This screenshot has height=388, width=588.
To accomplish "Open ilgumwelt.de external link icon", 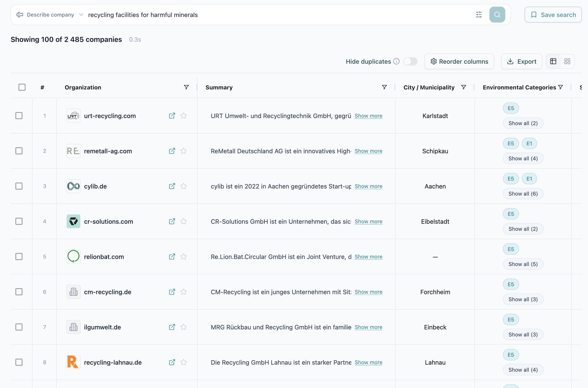I will point(172,327).
